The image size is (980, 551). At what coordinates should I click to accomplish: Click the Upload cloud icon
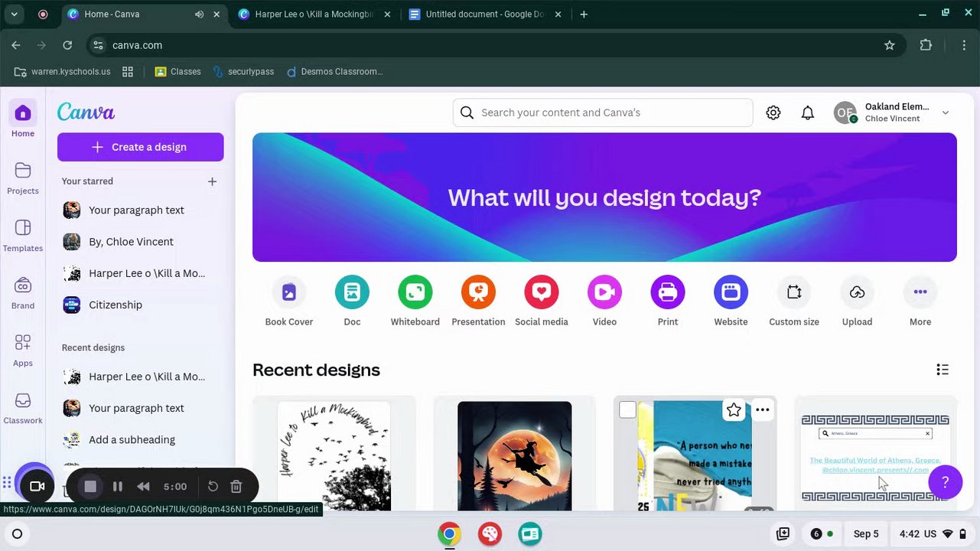pyautogui.click(x=857, y=292)
